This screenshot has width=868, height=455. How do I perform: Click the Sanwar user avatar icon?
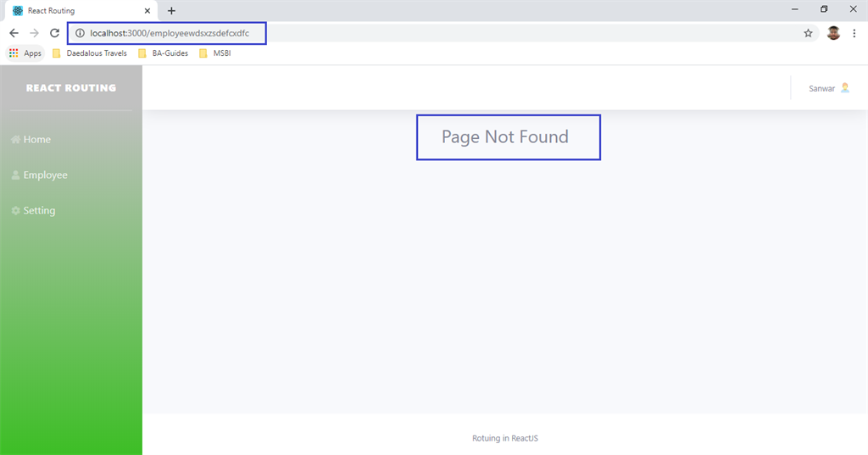pyautogui.click(x=845, y=88)
